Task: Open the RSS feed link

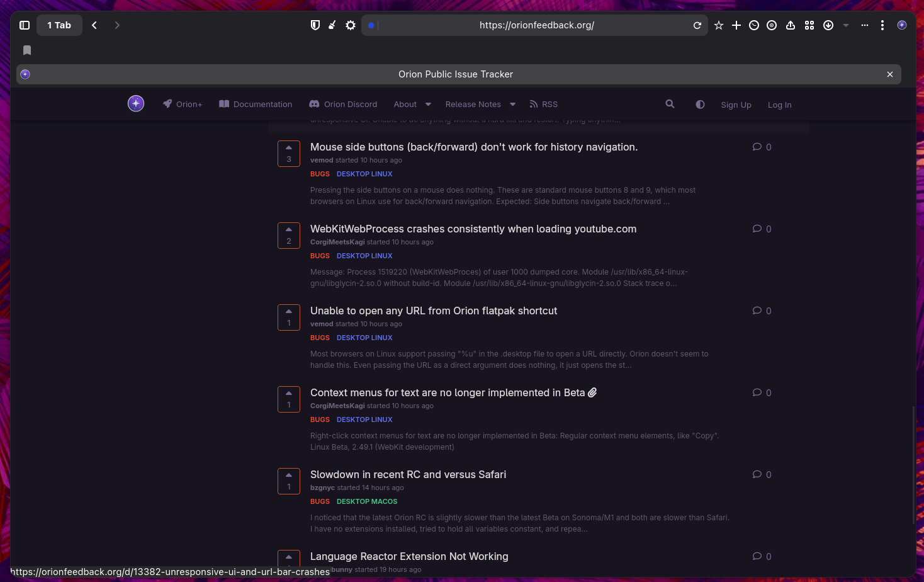Action: [543, 105]
